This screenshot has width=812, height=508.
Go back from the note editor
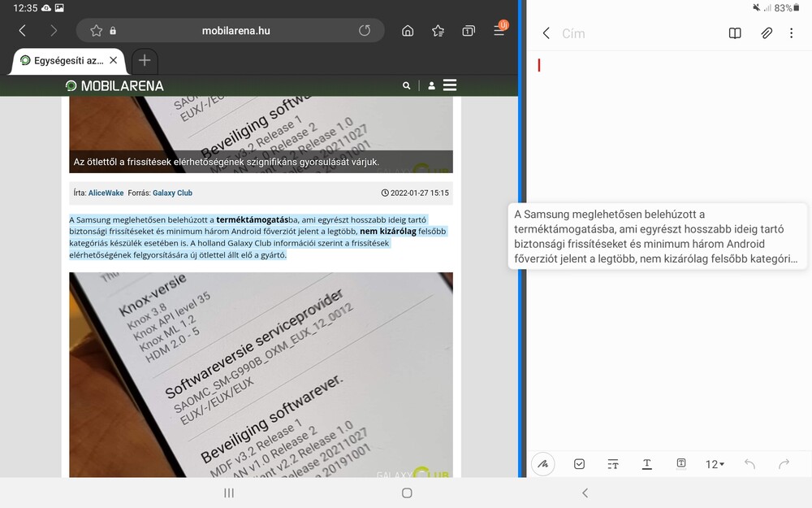[x=546, y=33]
